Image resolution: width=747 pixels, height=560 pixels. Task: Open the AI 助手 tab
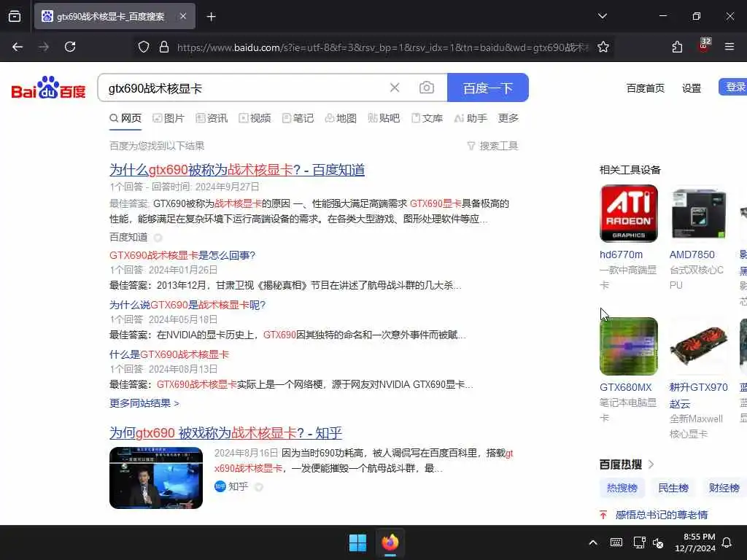tap(471, 118)
